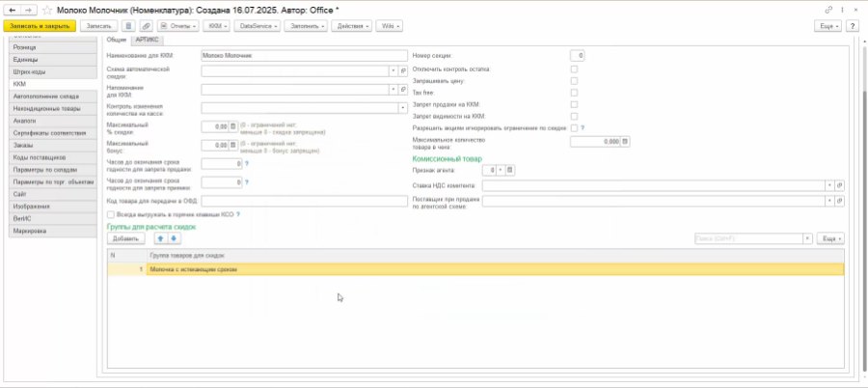The height and width of the screenshot is (388, 868).
Task: Open the ККМ toolbar dropdown
Action: pos(216,26)
